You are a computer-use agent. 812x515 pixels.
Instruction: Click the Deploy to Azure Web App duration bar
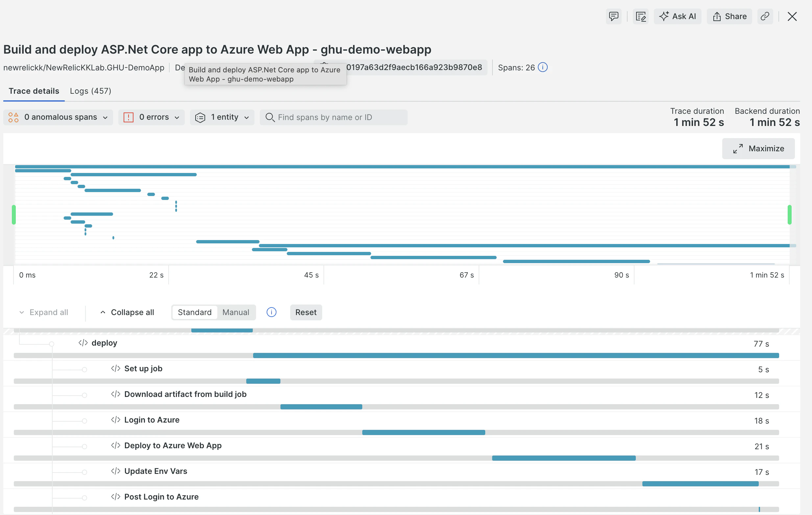(564, 458)
